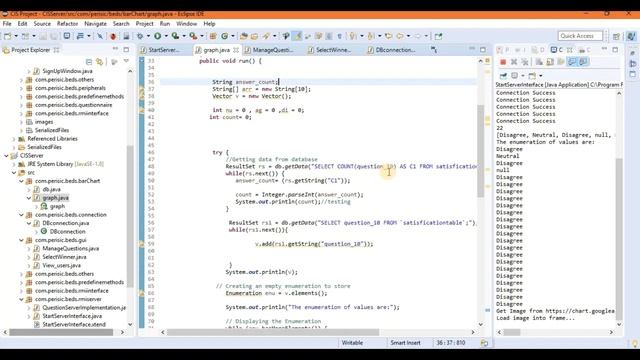Expand the JRE System Library node
Image resolution: width=640 pixels, height=360 pixels.
point(14,164)
